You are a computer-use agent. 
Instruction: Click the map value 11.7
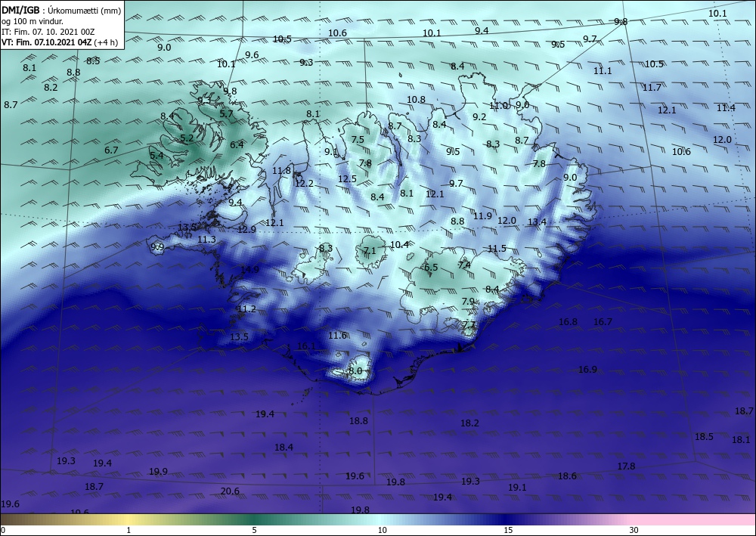click(x=652, y=88)
